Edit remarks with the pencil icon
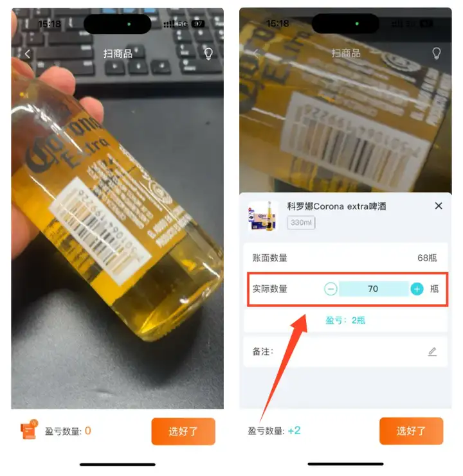Viewport: 463px width, 476px height. tap(432, 351)
